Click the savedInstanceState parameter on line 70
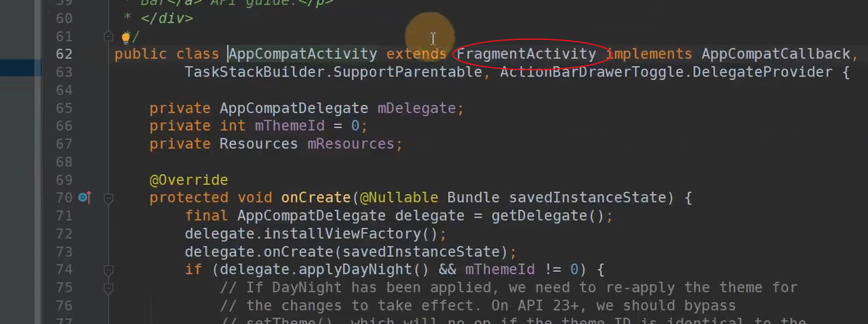The image size is (868, 324). (x=588, y=197)
